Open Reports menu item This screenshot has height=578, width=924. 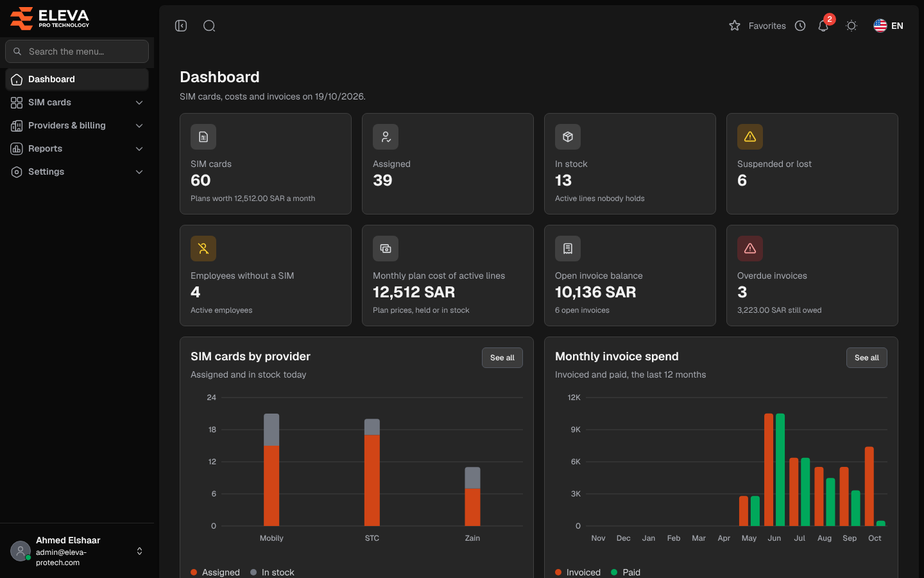pos(77,149)
